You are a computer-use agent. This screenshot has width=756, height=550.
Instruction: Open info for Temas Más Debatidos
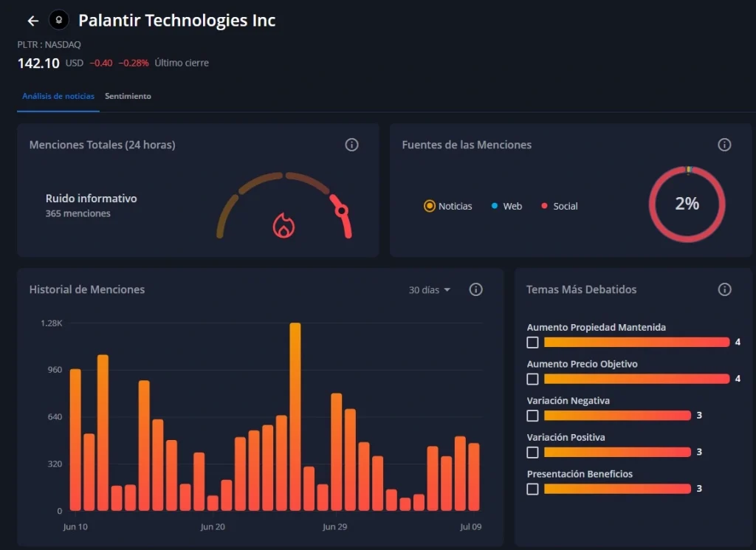[725, 289]
